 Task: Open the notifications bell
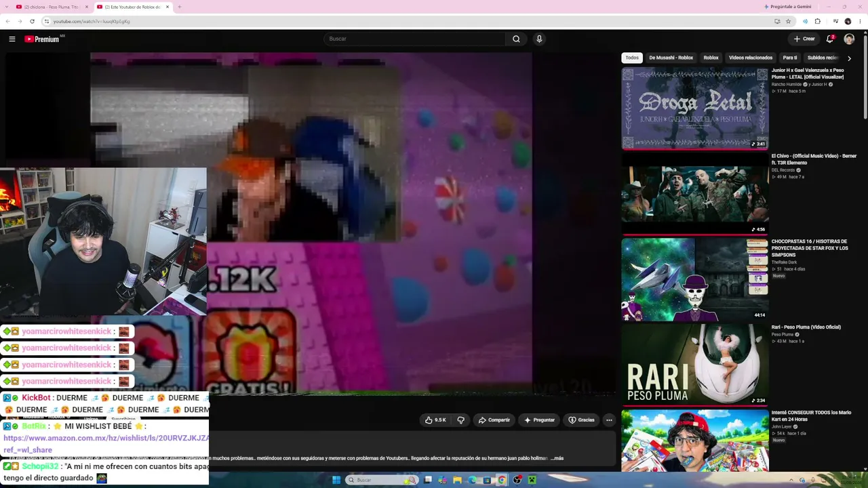coord(830,39)
